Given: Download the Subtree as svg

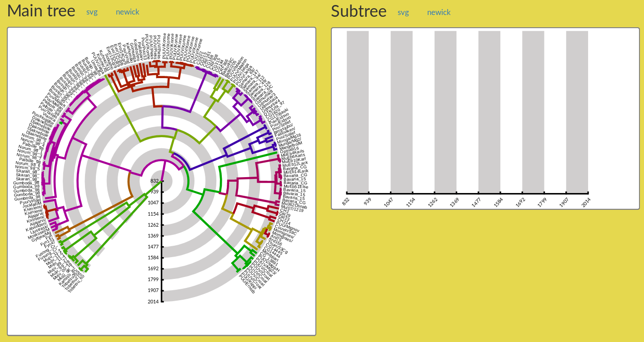Looking at the screenshot, I should (x=403, y=13).
